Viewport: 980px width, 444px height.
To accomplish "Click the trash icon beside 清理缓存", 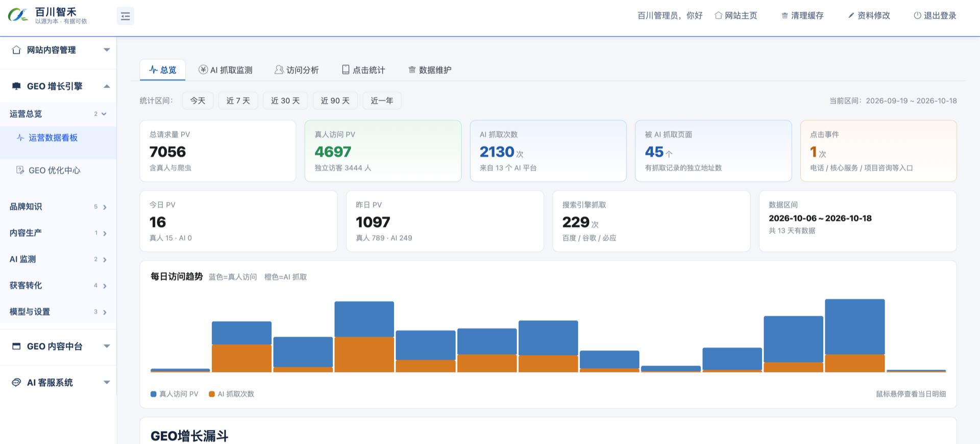I will [x=785, y=15].
